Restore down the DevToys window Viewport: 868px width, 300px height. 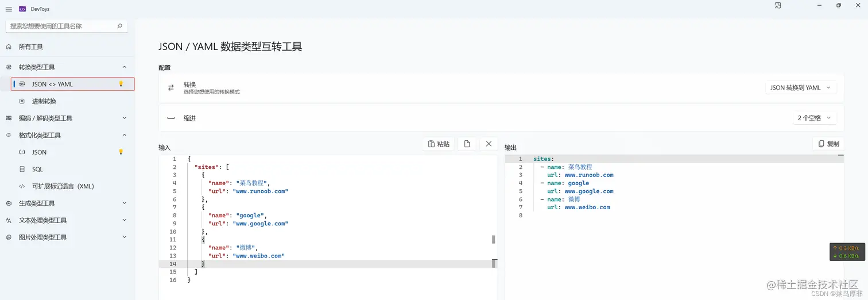pos(838,5)
